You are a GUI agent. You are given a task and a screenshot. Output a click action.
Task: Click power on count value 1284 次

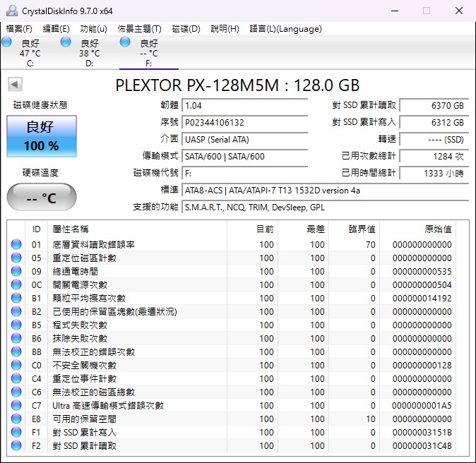pyautogui.click(x=434, y=156)
